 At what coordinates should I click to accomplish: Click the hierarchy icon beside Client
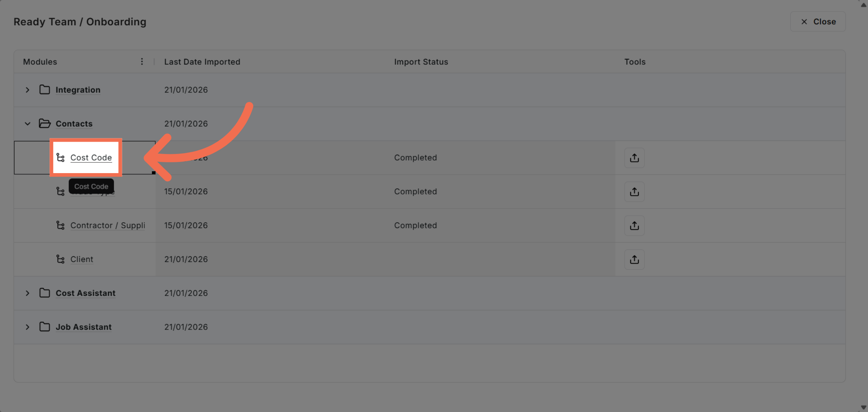point(60,259)
